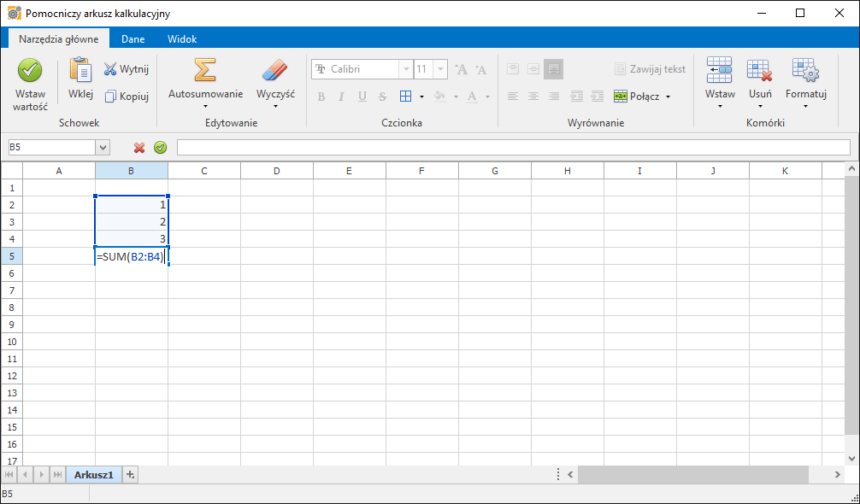Expand the Usuń cells dropdown
Screen dimensions: 860x504
760,106
